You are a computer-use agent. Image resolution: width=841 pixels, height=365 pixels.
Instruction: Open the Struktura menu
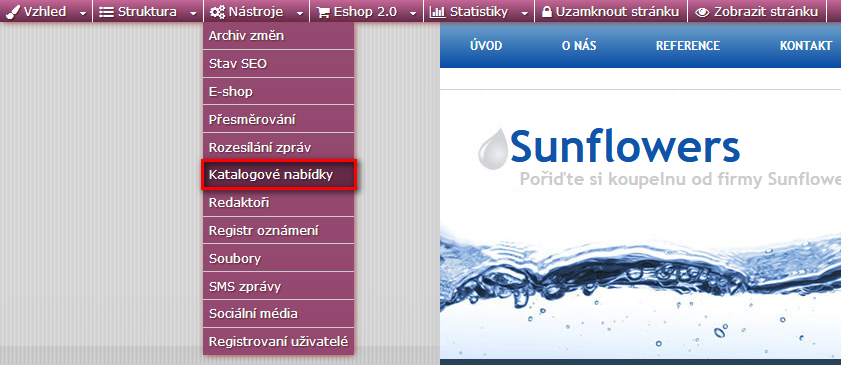tap(147, 11)
